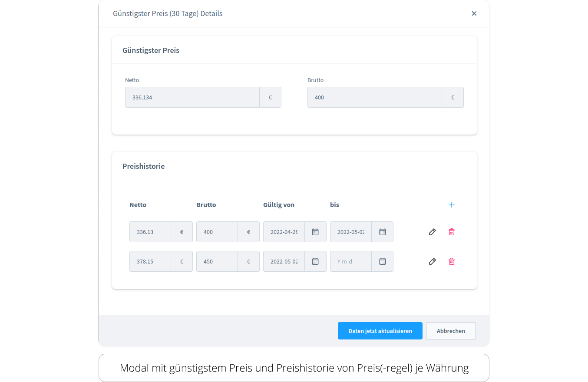Screen dimensions: 588x382
Task: Select the Brutto field showing 400
Action: click(374, 97)
